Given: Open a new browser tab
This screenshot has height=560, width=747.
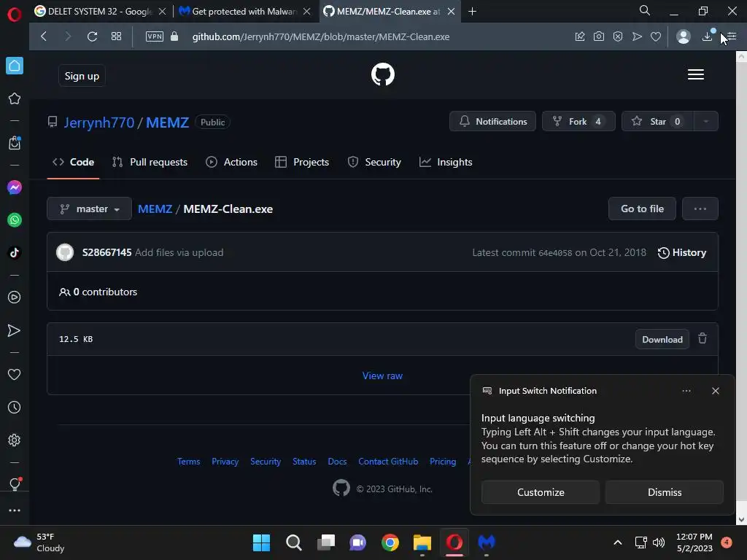Looking at the screenshot, I should point(472,12).
